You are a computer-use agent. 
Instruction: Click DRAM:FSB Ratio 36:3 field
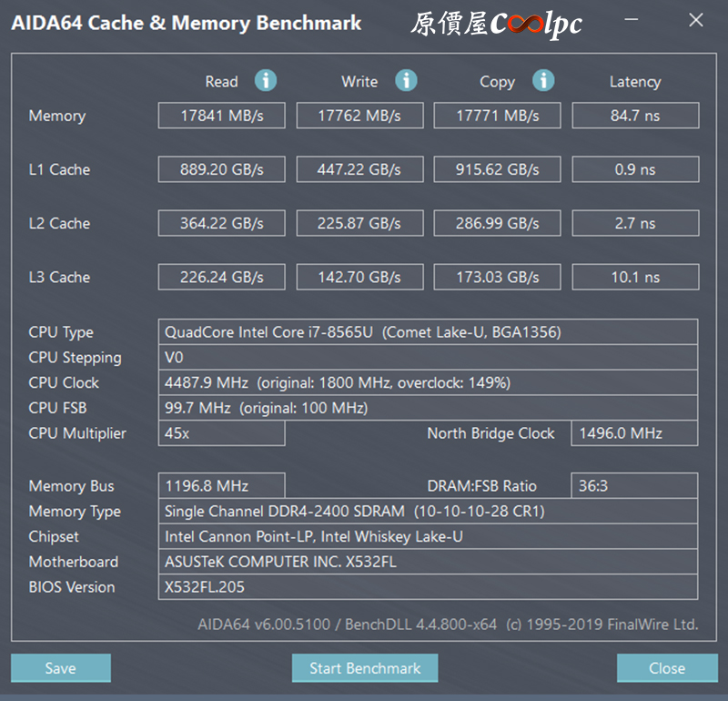[x=634, y=485]
